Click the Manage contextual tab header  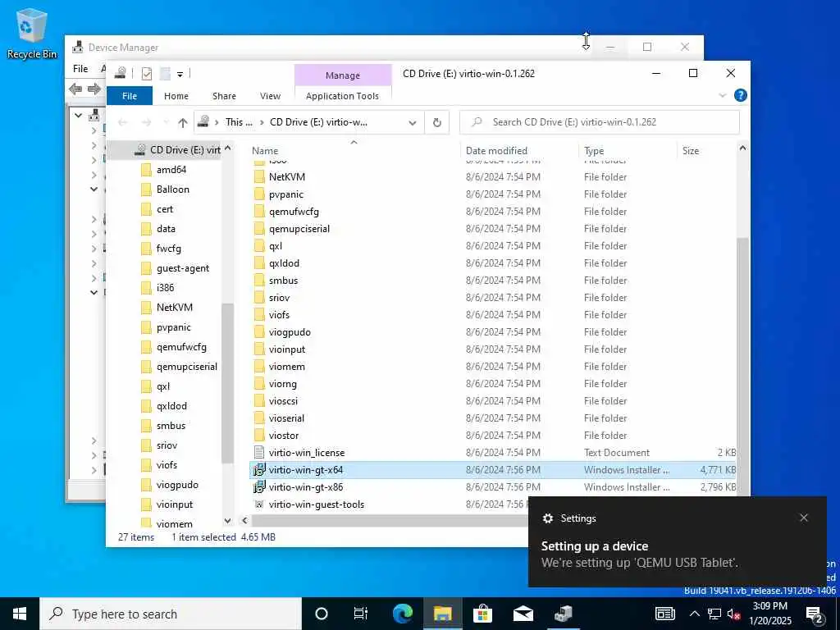click(343, 75)
